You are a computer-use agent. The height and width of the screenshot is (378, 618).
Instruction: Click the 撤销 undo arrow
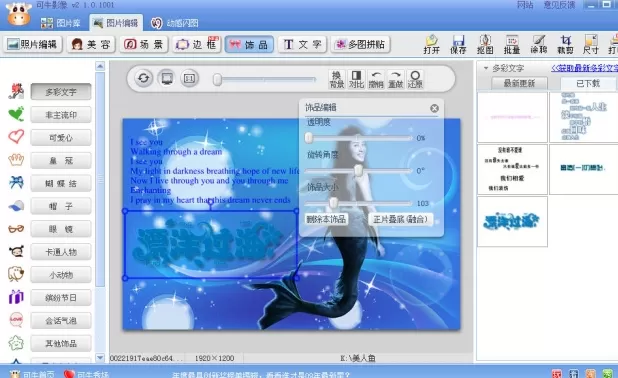(376, 79)
